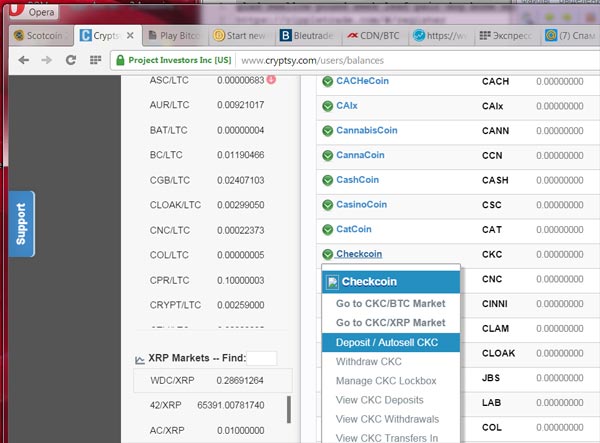This screenshot has width=600, height=443.
Task: Open the CannabisCoin link
Action: 367,130
